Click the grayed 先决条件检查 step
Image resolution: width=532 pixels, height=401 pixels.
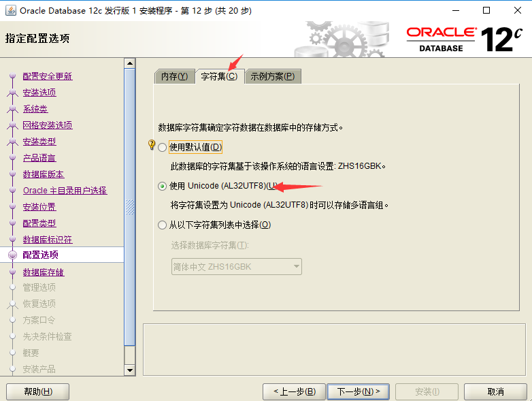click(47, 336)
